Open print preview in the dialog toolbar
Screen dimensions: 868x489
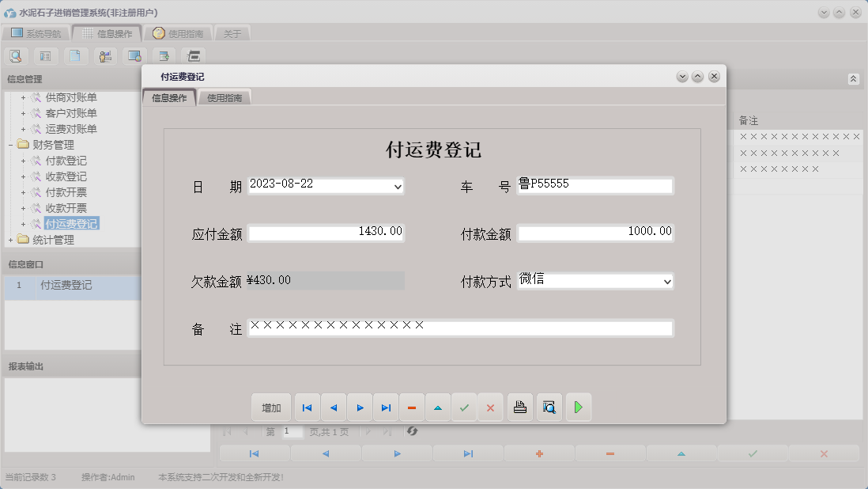click(x=549, y=407)
